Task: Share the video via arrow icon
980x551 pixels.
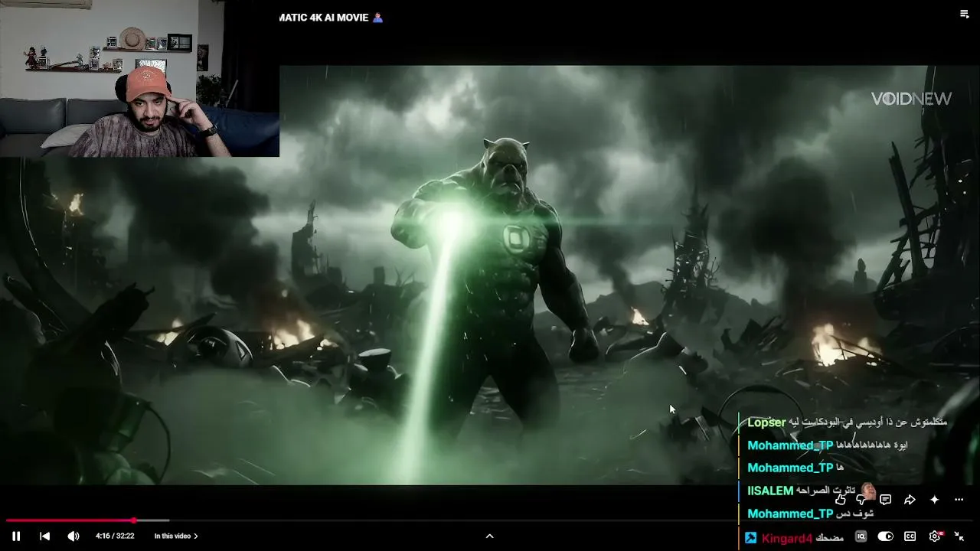Action: 910,500
